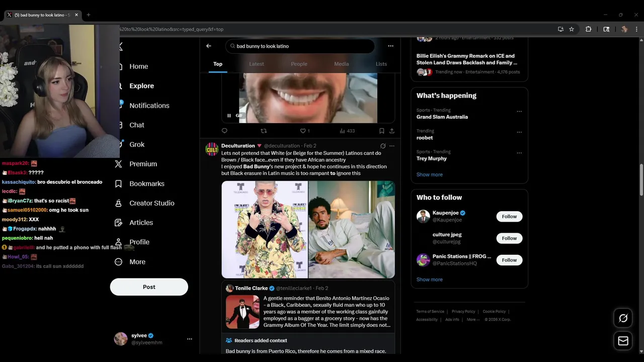Open Articles in sidebar
Image resolution: width=644 pixels, height=362 pixels.
(135, 222)
